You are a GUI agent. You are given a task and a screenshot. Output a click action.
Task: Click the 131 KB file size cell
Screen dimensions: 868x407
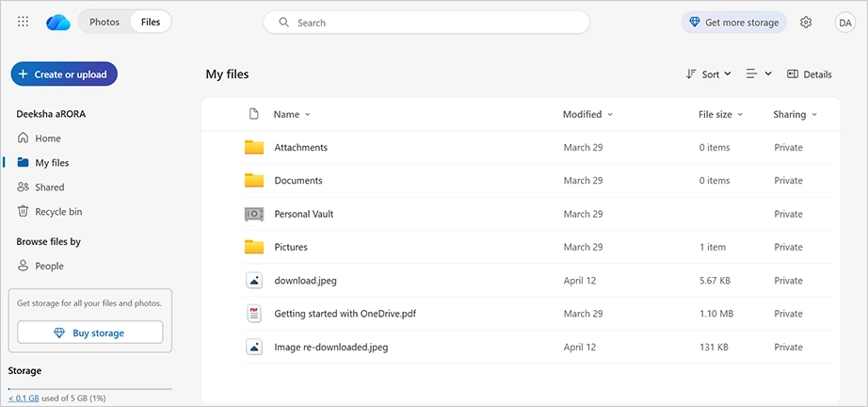[714, 348]
